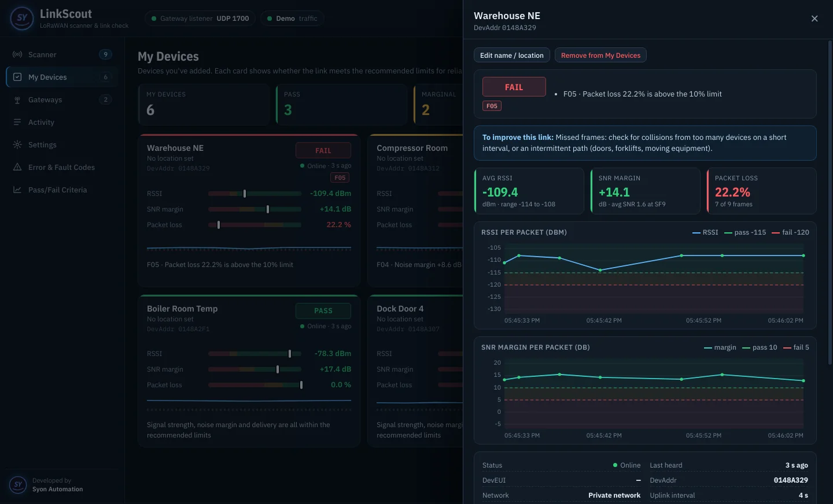833x504 pixels.
Task: Open the Compressor Room device card
Action: [x=415, y=210]
